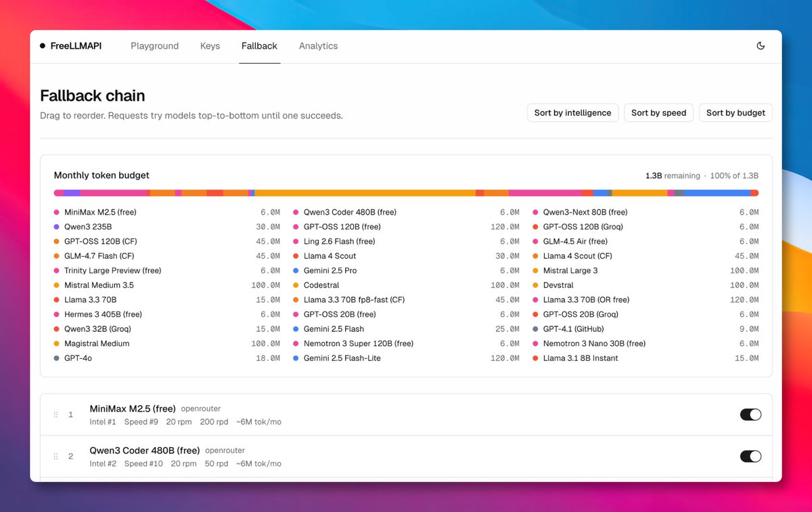Click Sort by speed button

point(658,113)
